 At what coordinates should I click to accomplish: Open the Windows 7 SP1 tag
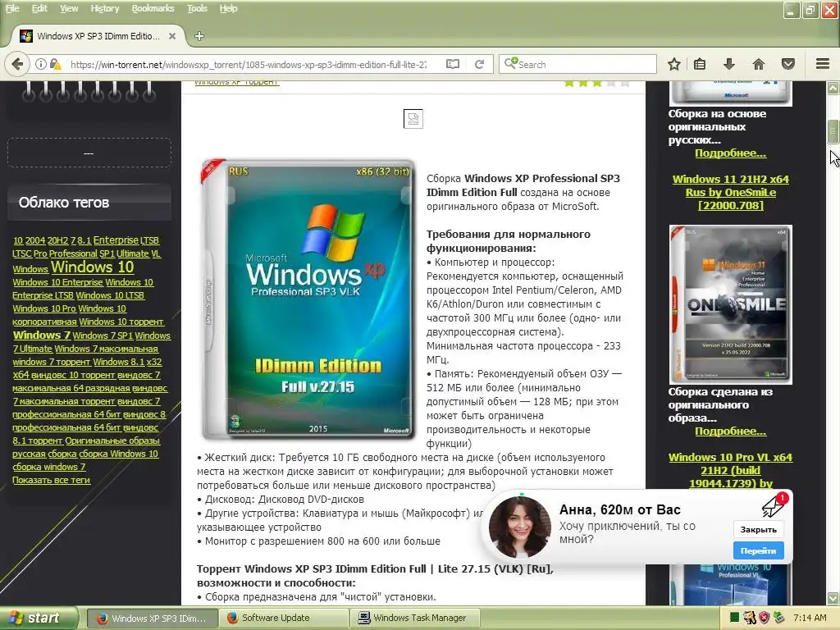point(103,336)
